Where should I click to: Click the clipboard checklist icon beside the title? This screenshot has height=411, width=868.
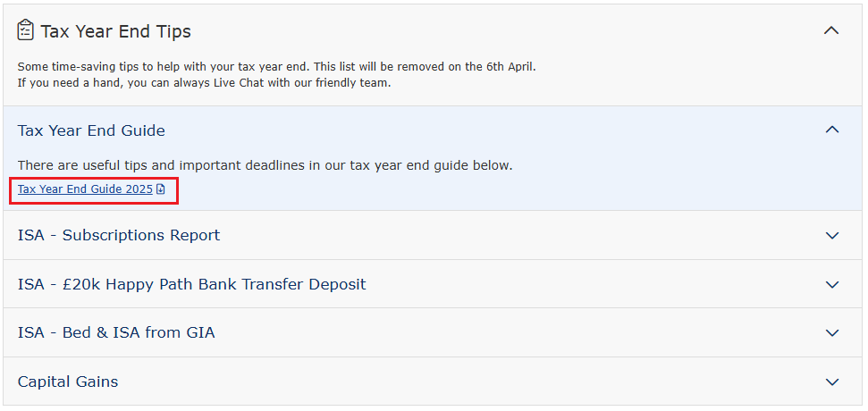tap(25, 30)
